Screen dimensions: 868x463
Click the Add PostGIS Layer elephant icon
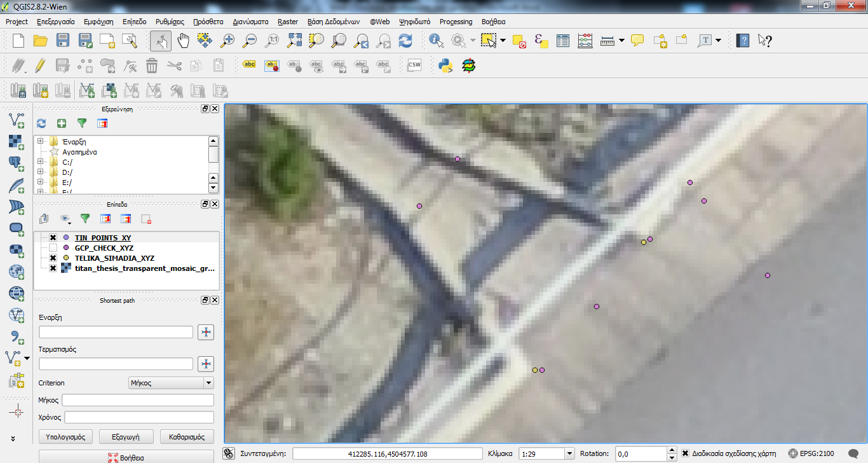(17, 162)
